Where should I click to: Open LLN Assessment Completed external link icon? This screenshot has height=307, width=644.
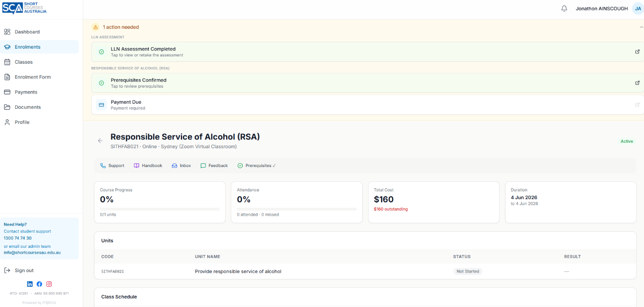(x=637, y=52)
